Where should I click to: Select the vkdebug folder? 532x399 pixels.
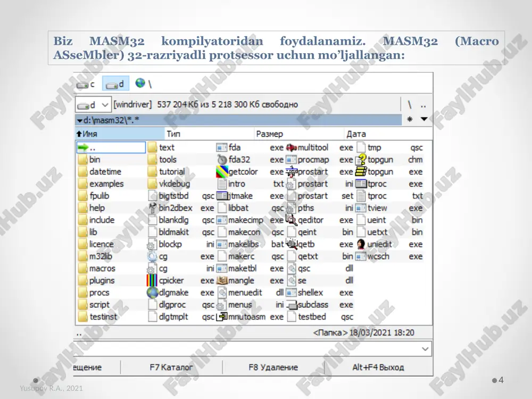click(x=169, y=184)
